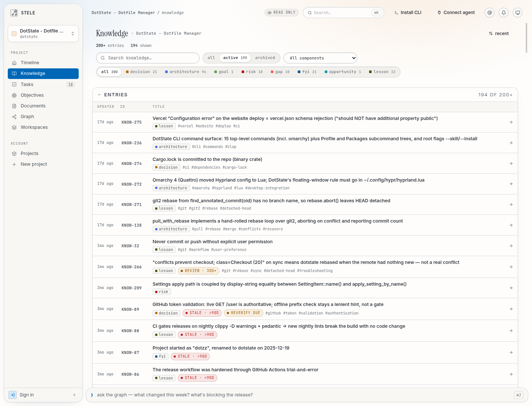Click the DotState breadcrumb link

(x=123, y=13)
